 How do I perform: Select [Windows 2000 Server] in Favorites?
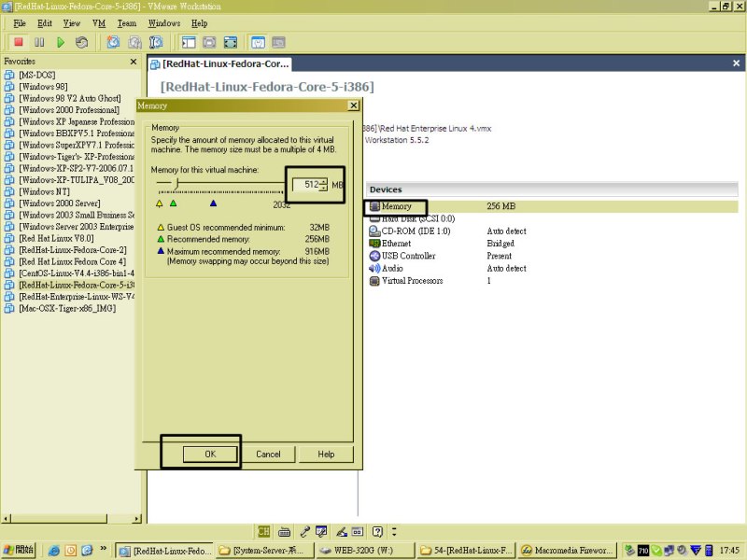pyautogui.click(x=60, y=203)
